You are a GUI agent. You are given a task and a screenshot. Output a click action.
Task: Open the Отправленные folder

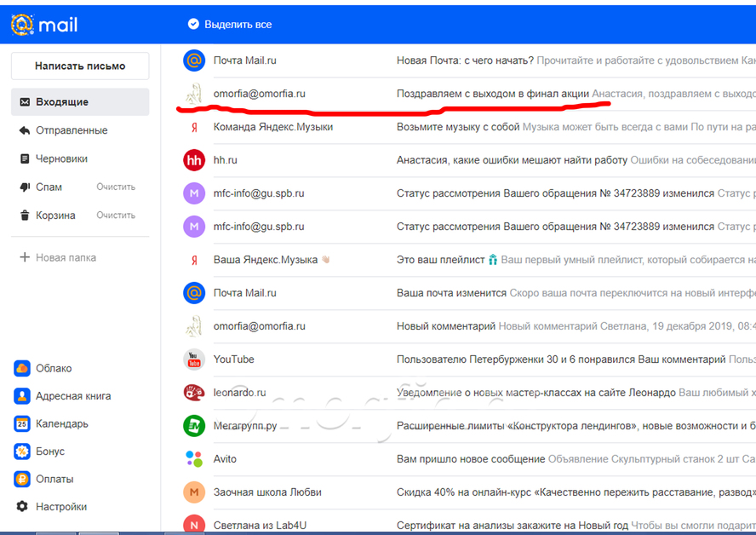coord(80,130)
